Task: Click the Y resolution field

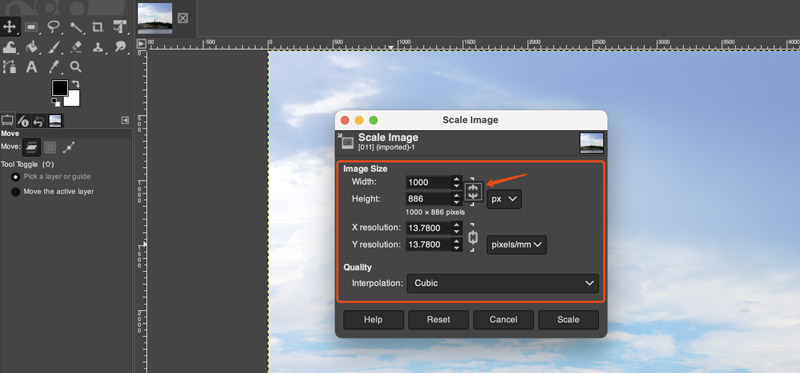Action: click(x=428, y=244)
